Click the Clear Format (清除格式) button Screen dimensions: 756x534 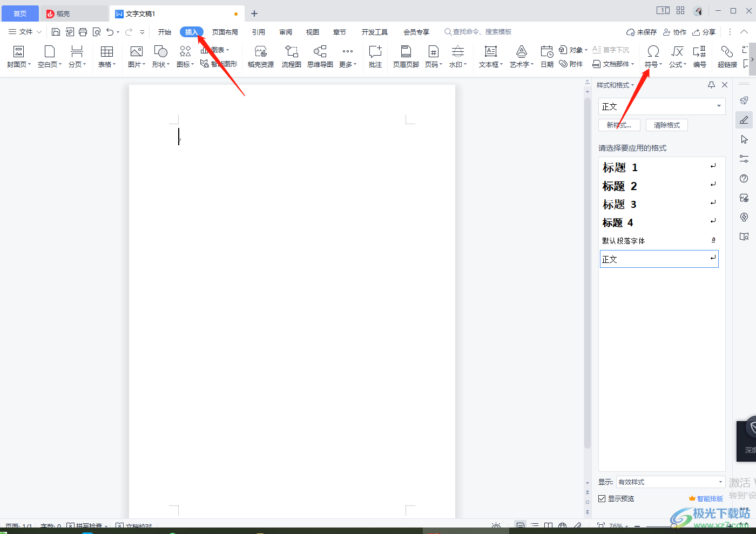coord(667,125)
